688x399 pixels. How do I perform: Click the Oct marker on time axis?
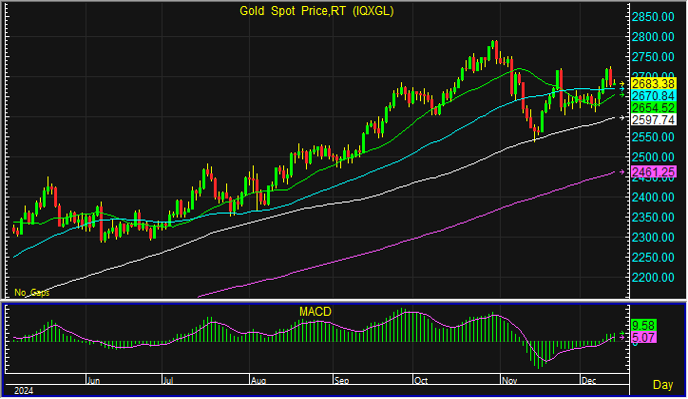coord(421,381)
